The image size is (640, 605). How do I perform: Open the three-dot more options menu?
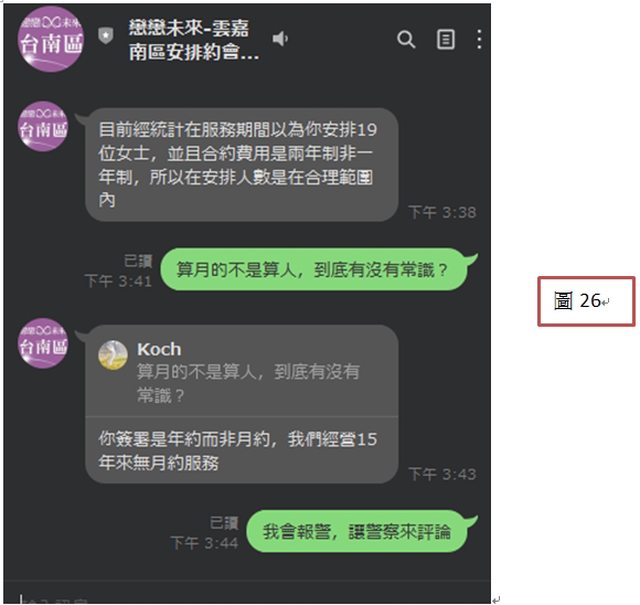479,39
